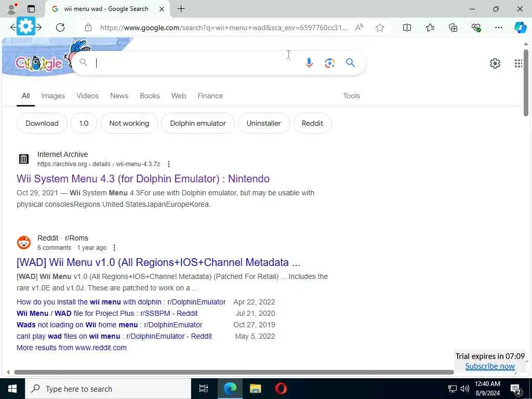Open [WAD] Wii Menu v1.0 result

[158, 262]
